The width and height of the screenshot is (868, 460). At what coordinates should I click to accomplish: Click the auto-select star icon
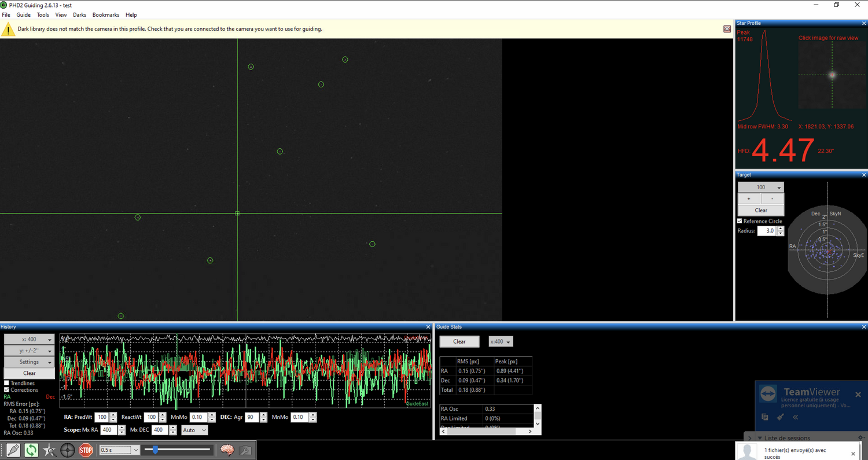click(x=49, y=450)
